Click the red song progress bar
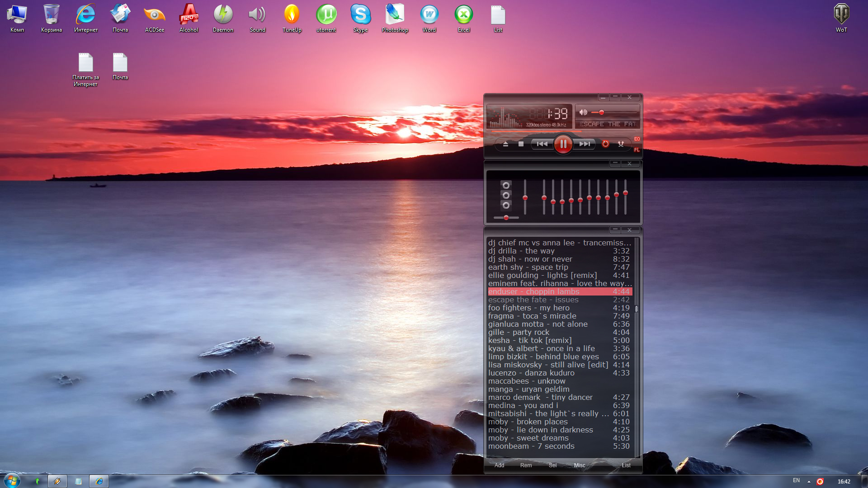The height and width of the screenshot is (488, 868). click(x=536, y=131)
